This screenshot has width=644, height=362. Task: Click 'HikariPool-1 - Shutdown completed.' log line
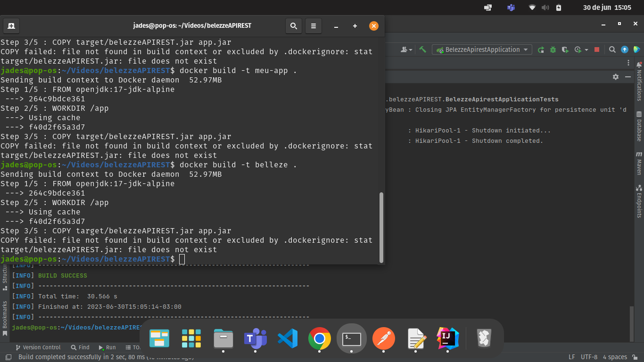[479, 141]
